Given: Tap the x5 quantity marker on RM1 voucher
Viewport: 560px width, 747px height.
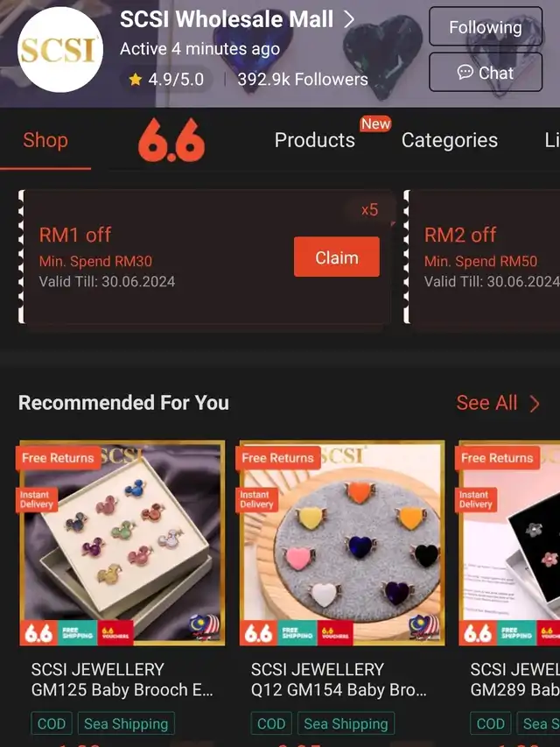Looking at the screenshot, I should click(x=369, y=209).
